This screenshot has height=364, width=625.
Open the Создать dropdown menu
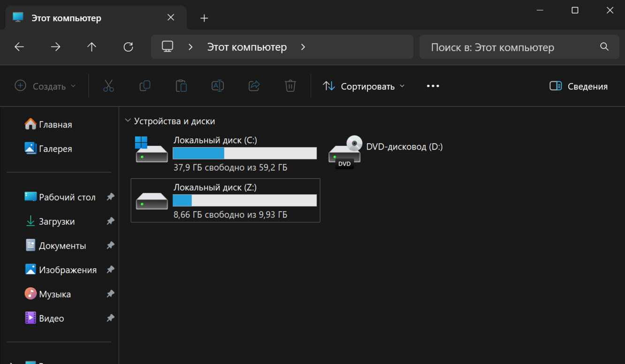[46, 86]
